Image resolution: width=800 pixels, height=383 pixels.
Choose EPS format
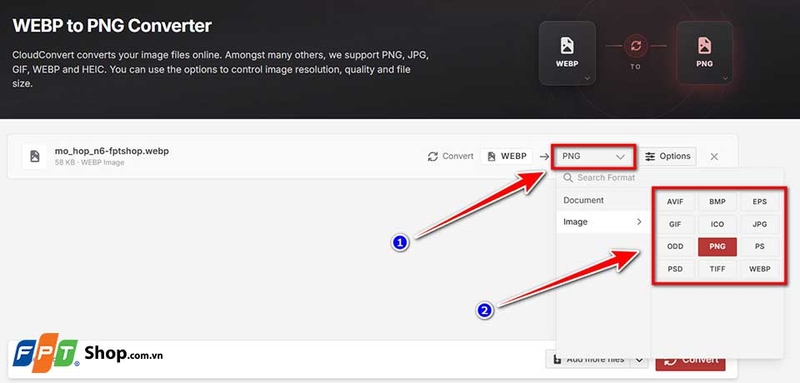tap(760, 202)
